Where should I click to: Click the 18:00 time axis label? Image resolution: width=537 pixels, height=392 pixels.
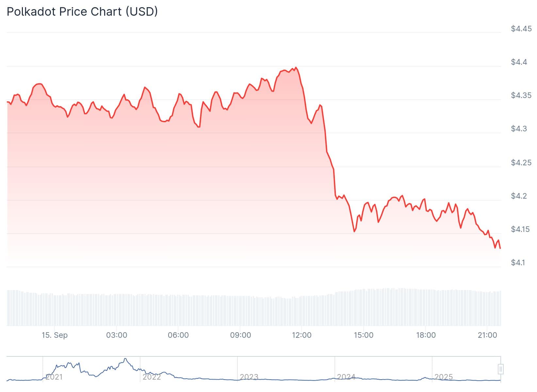[x=426, y=335]
